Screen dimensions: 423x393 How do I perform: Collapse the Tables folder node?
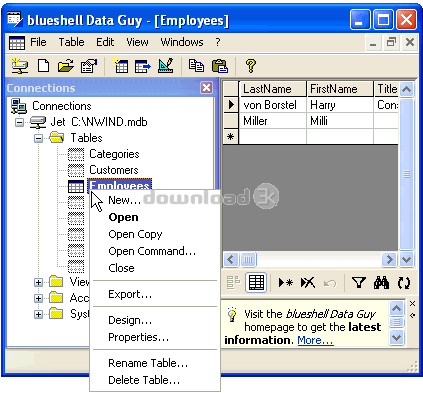tap(39, 138)
